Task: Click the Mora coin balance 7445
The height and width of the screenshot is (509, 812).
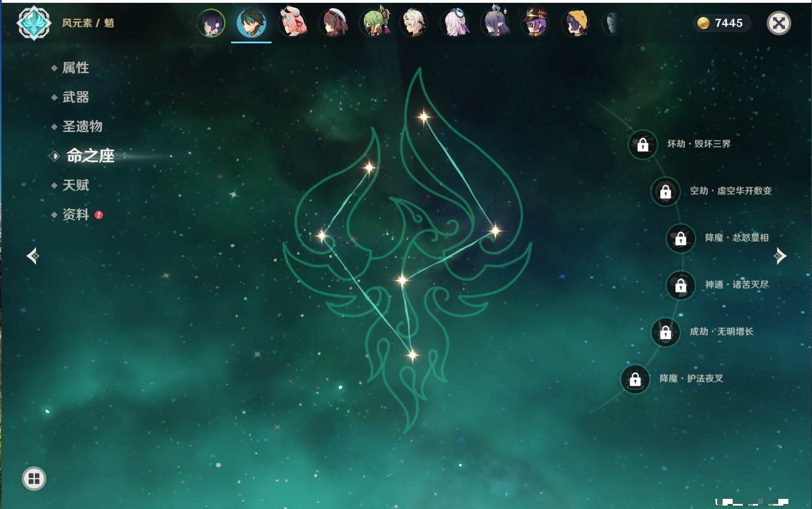Action: 721,23
